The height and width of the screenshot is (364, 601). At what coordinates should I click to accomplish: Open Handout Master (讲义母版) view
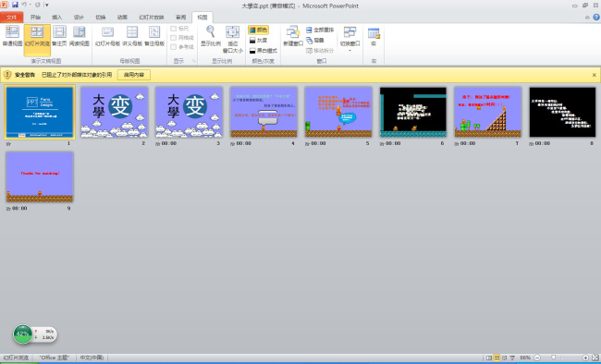pos(132,36)
